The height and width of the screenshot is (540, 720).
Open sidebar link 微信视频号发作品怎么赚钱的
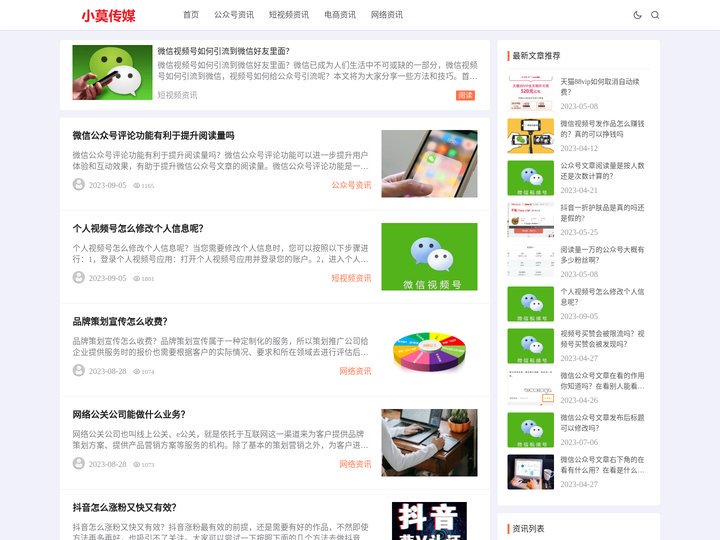[x=602, y=129]
